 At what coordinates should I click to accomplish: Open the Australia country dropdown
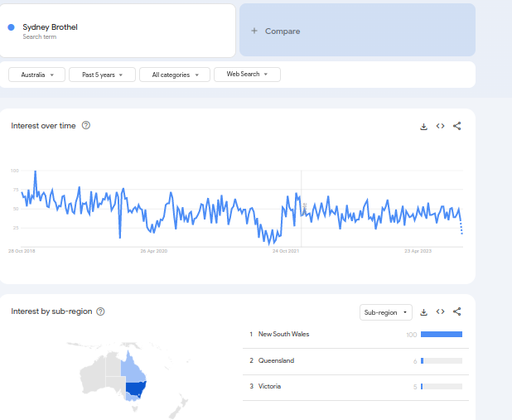point(37,75)
